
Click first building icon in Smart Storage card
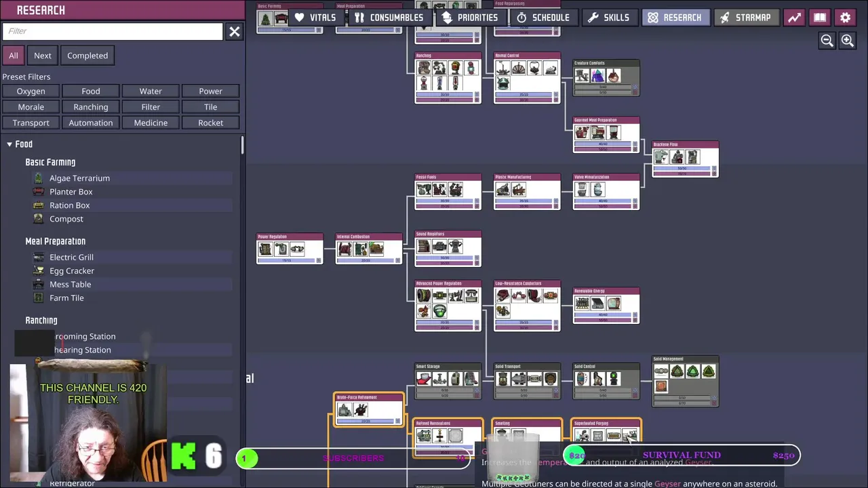coord(424,378)
